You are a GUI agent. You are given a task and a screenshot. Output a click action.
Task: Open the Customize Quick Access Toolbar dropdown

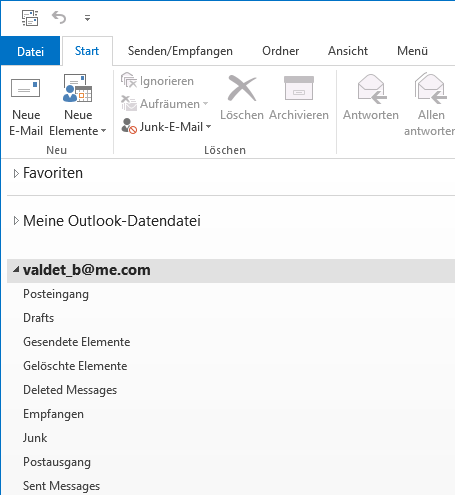click(87, 18)
